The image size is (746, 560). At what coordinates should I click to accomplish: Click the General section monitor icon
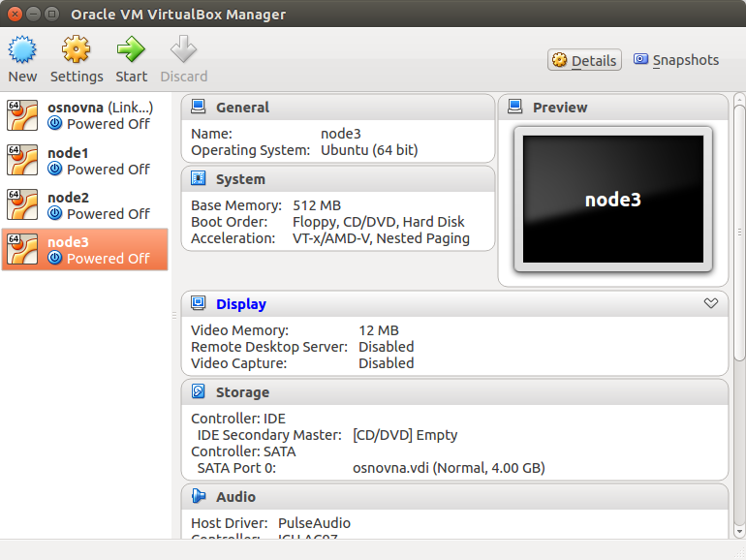click(199, 107)
